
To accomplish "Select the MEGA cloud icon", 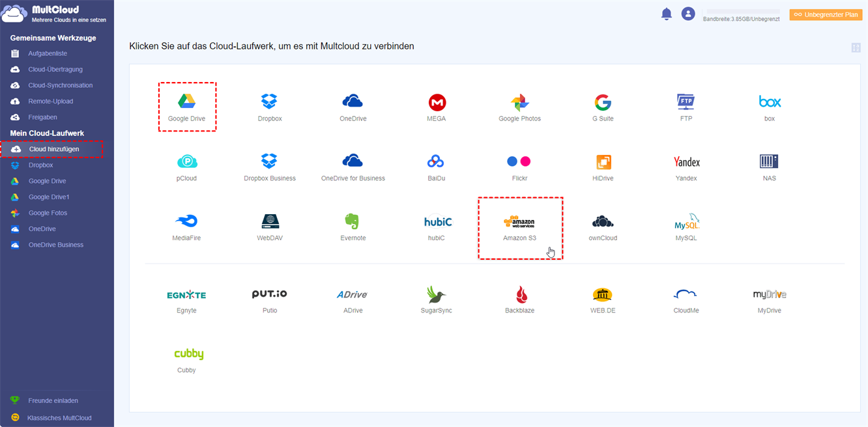I will [437, 102].
